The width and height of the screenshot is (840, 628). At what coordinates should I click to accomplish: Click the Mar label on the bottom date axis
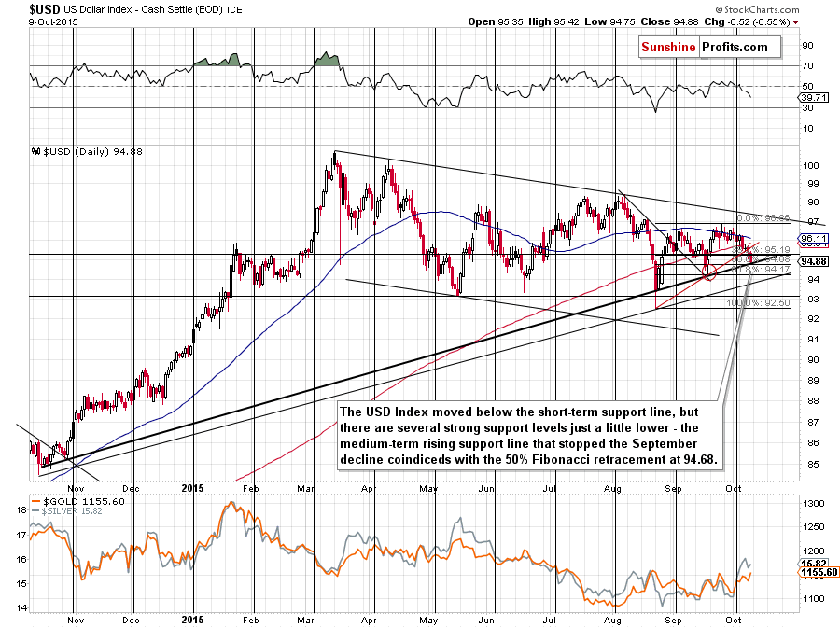pyautogui.click(x=306, y=620)
